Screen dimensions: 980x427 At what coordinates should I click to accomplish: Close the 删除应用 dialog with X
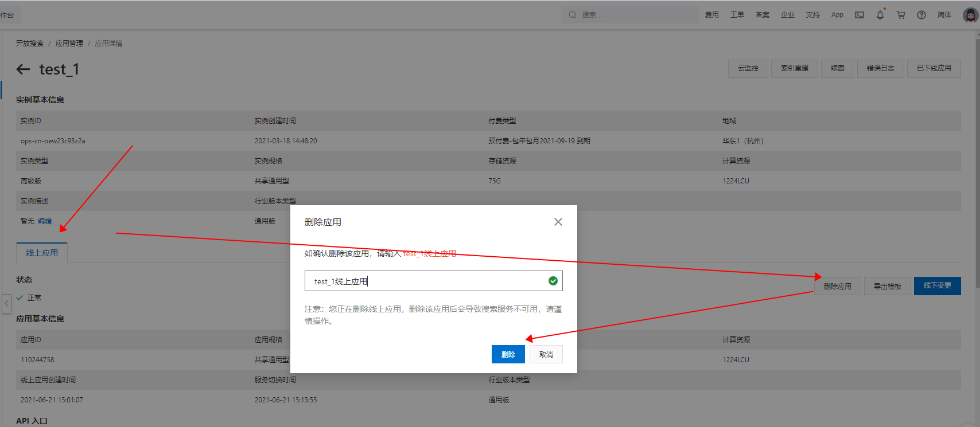(x=558, y=222)
